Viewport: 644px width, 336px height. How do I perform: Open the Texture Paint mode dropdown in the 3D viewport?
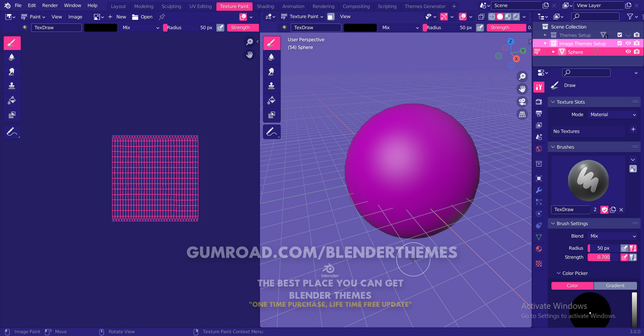302,17
